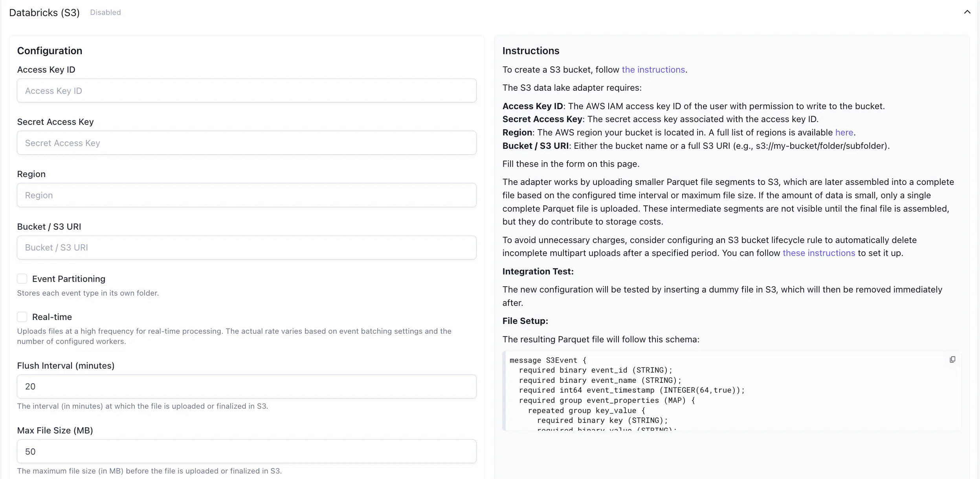Screen dimensions: 980x479
Task: Select the Region input box
Action: [x=246, y=195]
